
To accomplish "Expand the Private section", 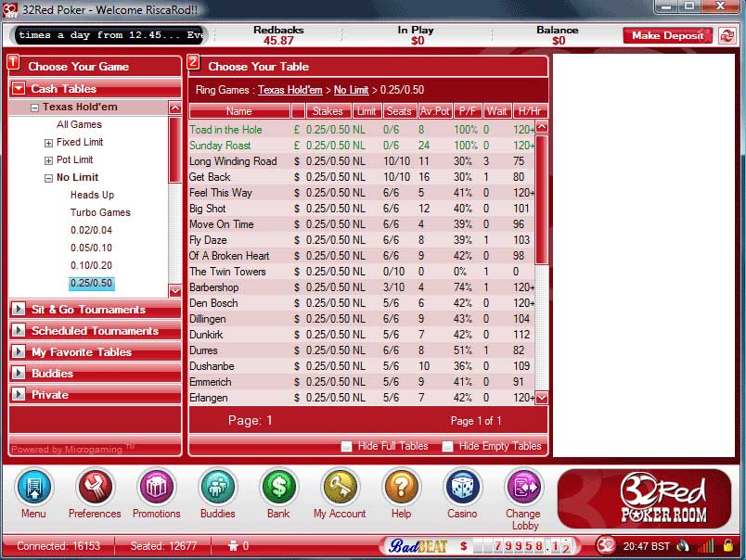I will coord(19,394).
